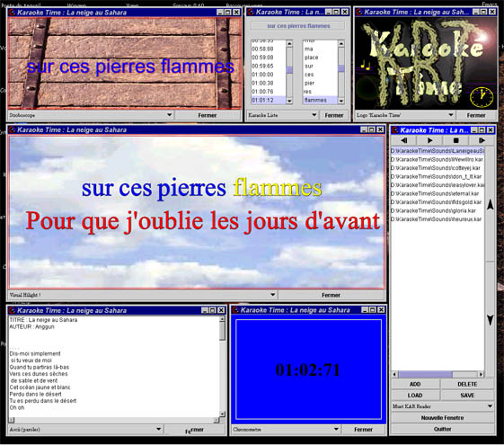The height and width of the screenshot is (445, 504).
Task: Stop the song with stop button
Action: tap(455, 140)
